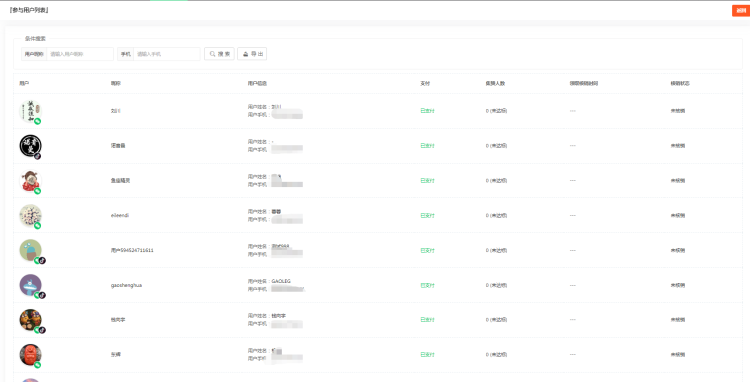This screenshot has height=382, width=750.
Task: Open gaoshenghua's purple alien avatar
Action: pos(31,285)
